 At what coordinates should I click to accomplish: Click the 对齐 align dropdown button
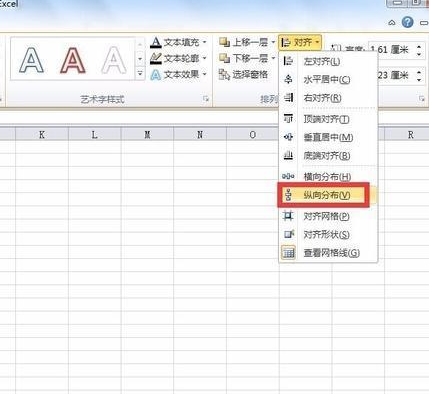point(300,42)
